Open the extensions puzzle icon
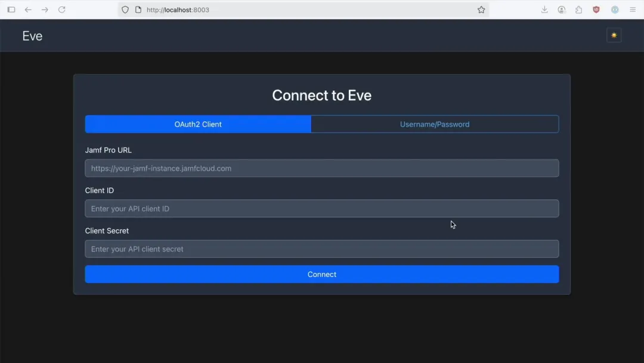 (578, 10)
